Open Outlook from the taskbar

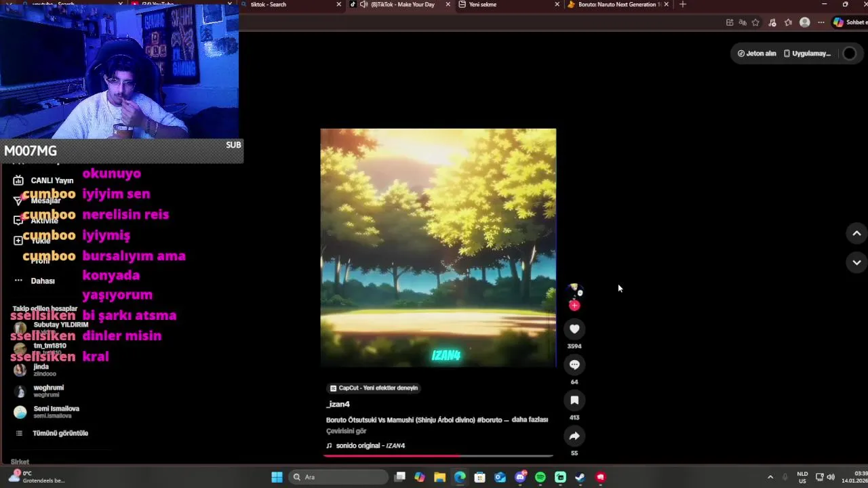500,477
